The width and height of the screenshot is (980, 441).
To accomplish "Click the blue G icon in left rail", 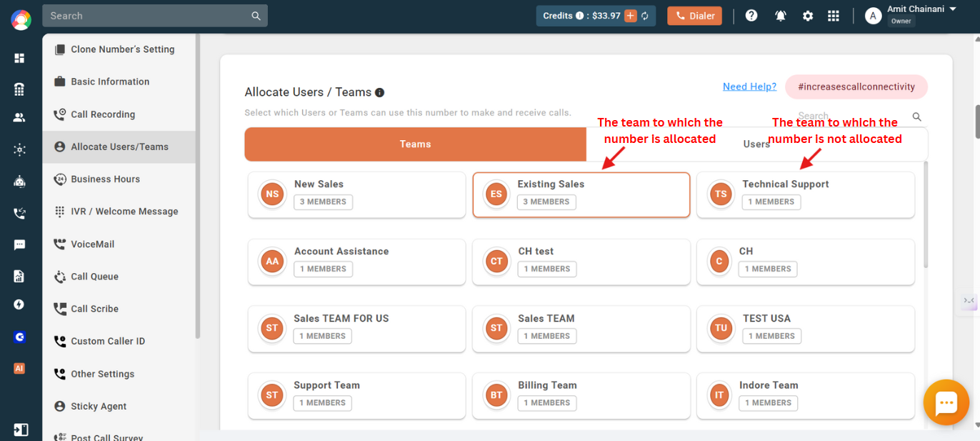I will tap(19, 337).
